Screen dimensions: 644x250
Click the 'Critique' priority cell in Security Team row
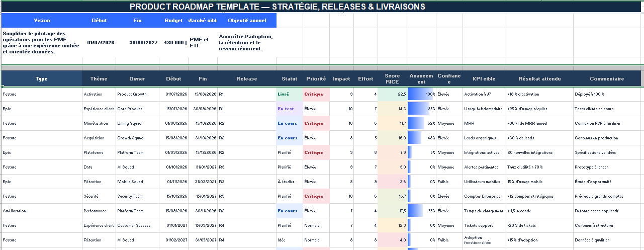(x=316, y=196)
